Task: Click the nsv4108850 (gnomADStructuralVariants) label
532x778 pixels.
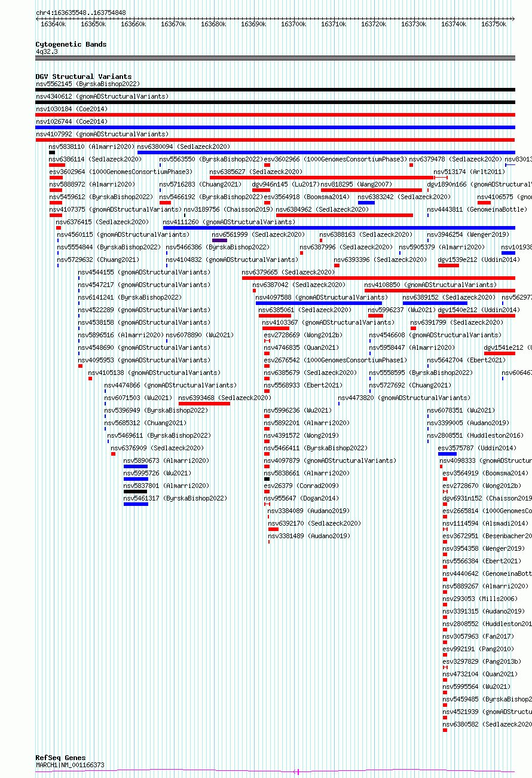Action: coord(430,285)
